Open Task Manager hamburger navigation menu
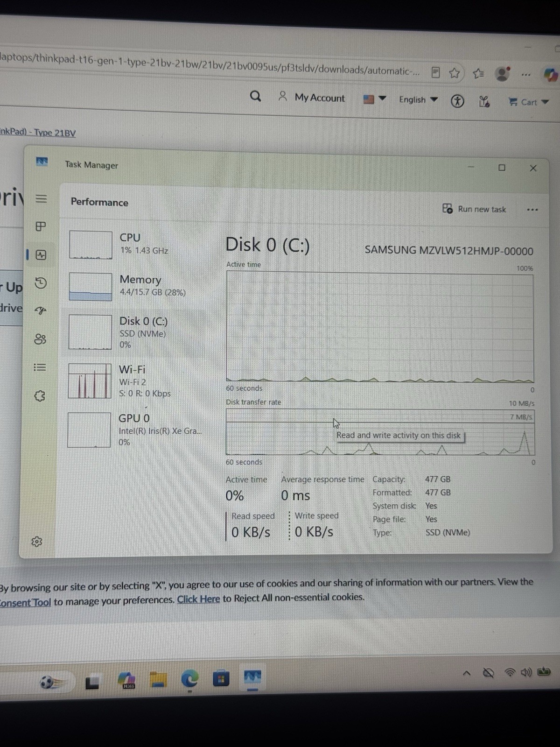 pyautogui.click(x=41, y=198)
